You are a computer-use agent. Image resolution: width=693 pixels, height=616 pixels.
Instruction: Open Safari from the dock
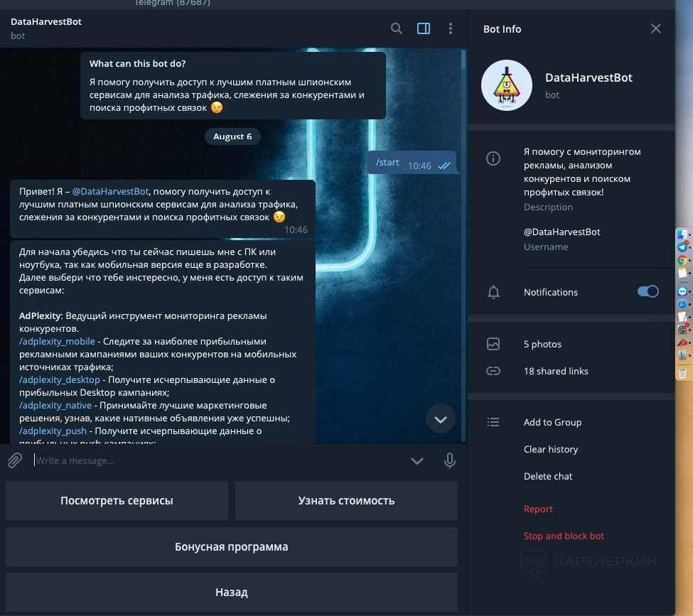(x=682, y=304)
